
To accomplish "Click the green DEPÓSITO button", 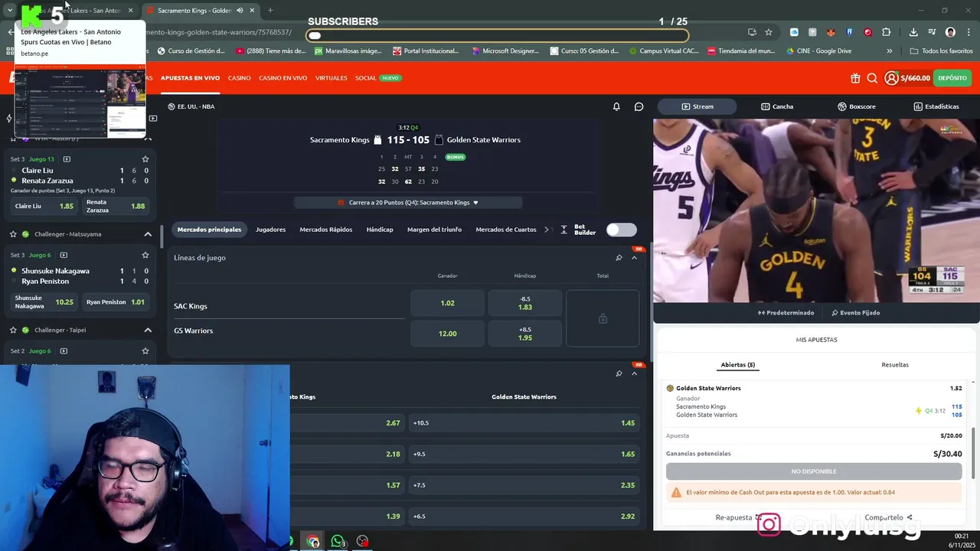I will click(952, 78).
